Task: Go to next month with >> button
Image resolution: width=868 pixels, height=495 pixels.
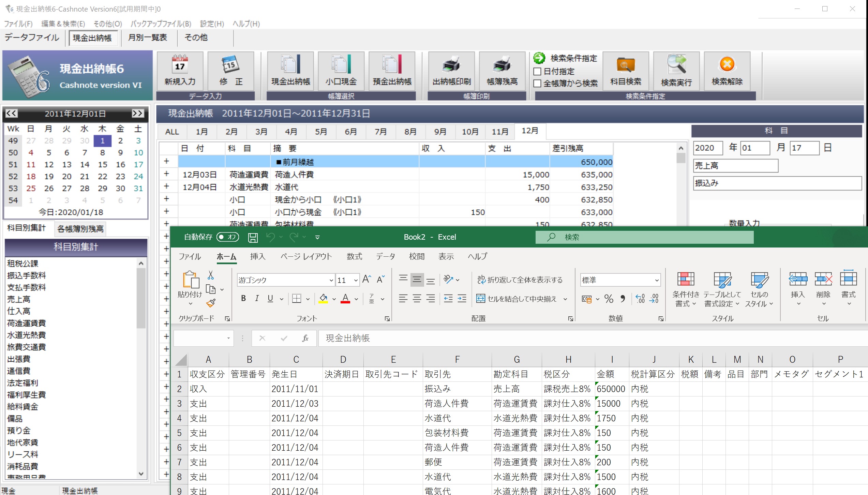Action: coord(138,113)
